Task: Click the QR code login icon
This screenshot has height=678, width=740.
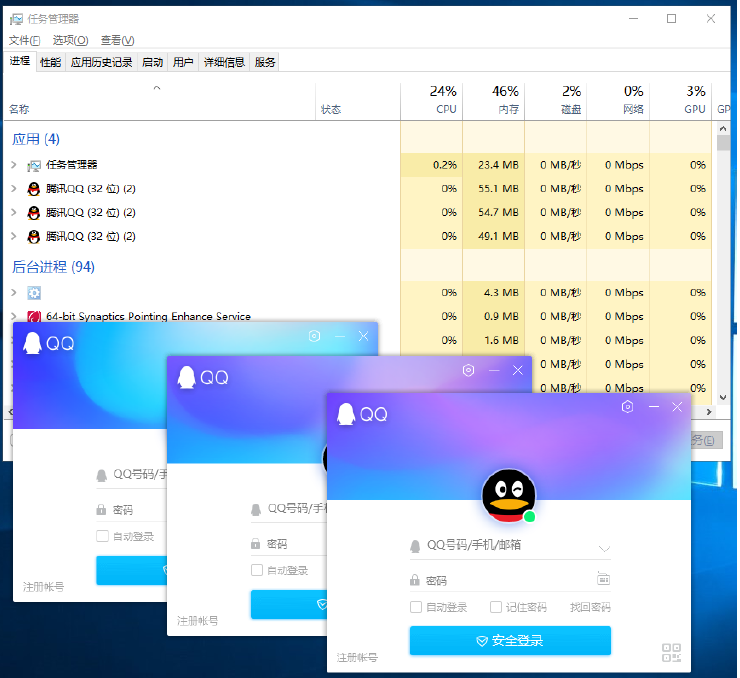Action: coord(671,653)
